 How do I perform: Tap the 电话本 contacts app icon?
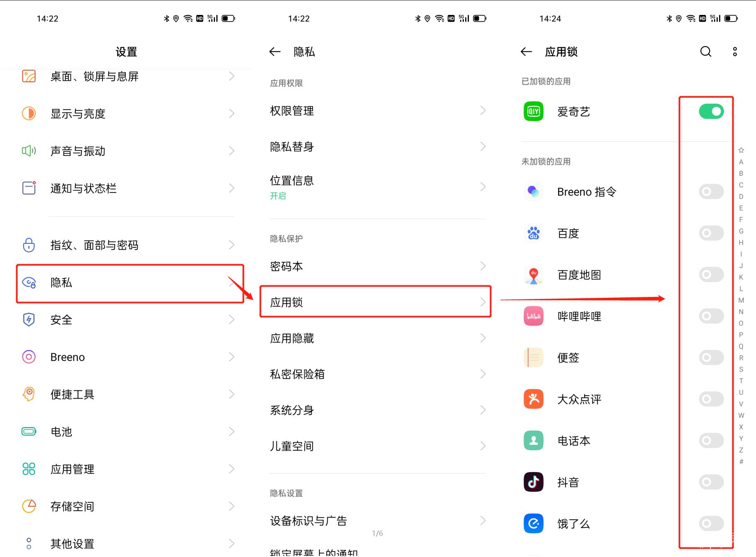[x=534, y=440]
